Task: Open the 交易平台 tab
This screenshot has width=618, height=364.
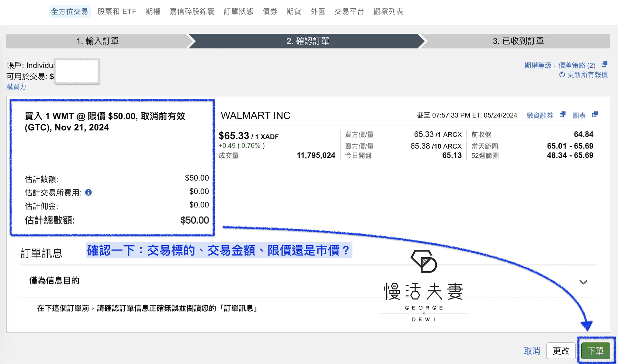Action: pyautogui.click(x=349, y=12)
